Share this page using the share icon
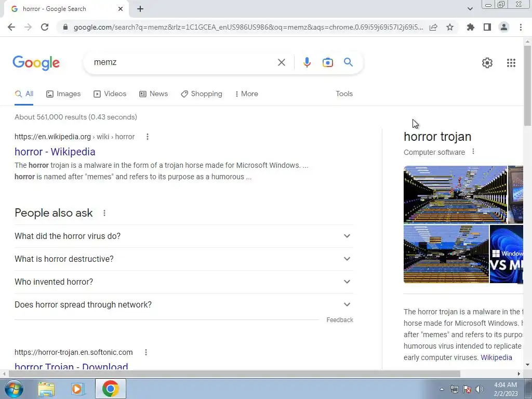The height and width of the screenshot is (399, 532). [x=433, y=27]
